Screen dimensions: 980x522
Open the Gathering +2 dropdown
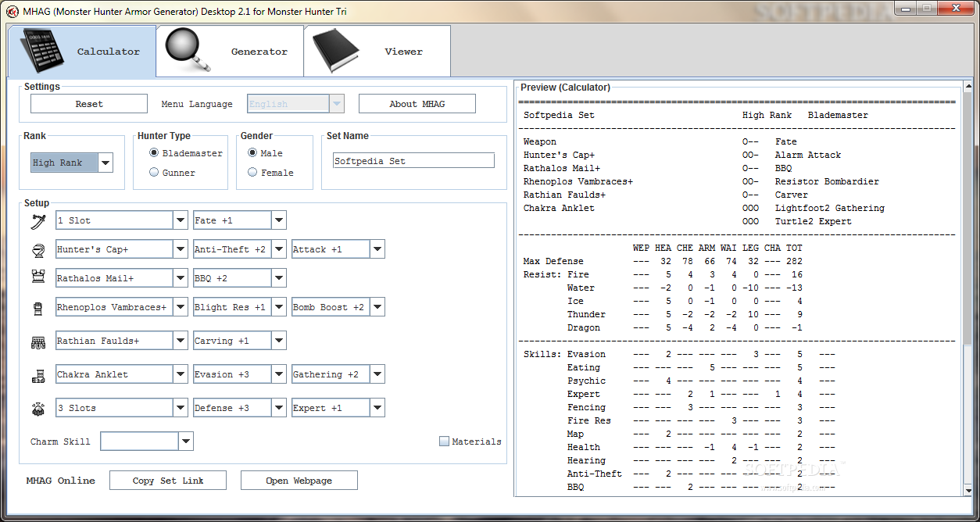[x=377, y=374]
